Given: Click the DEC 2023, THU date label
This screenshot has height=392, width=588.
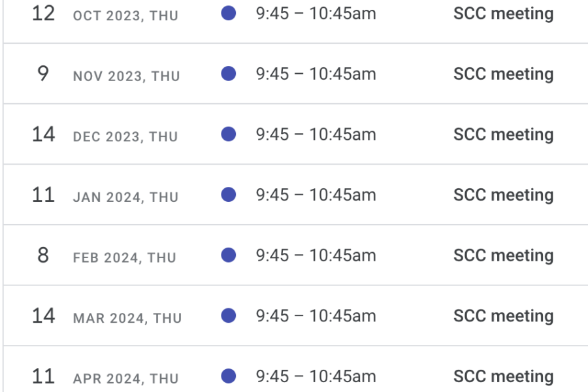Looking at the screenshot, I should (125, 137).
